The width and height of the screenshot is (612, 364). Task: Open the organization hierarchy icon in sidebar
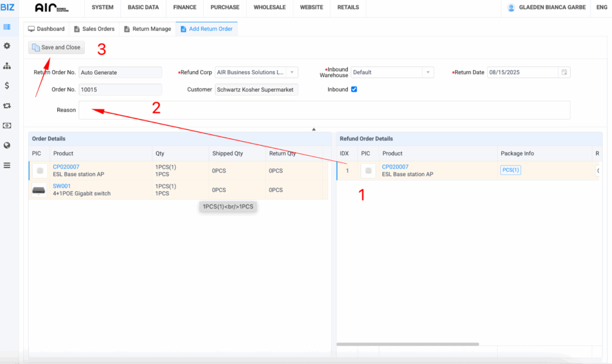coord(7,66)
